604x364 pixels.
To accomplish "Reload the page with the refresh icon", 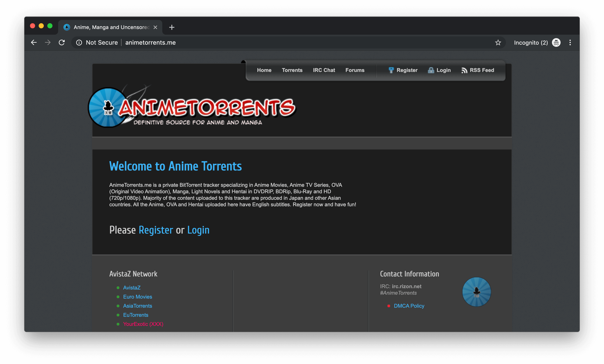I will pyautogui.click(x=62, y=43).
